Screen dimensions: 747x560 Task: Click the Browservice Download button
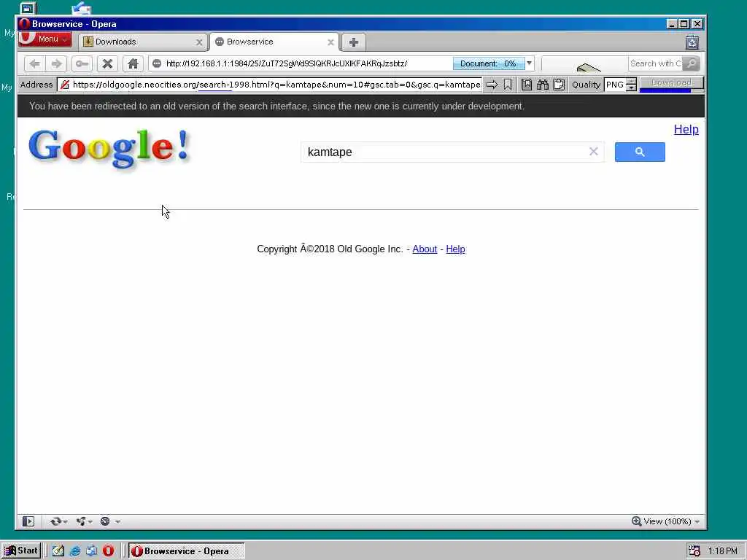(x=671, y=83)
